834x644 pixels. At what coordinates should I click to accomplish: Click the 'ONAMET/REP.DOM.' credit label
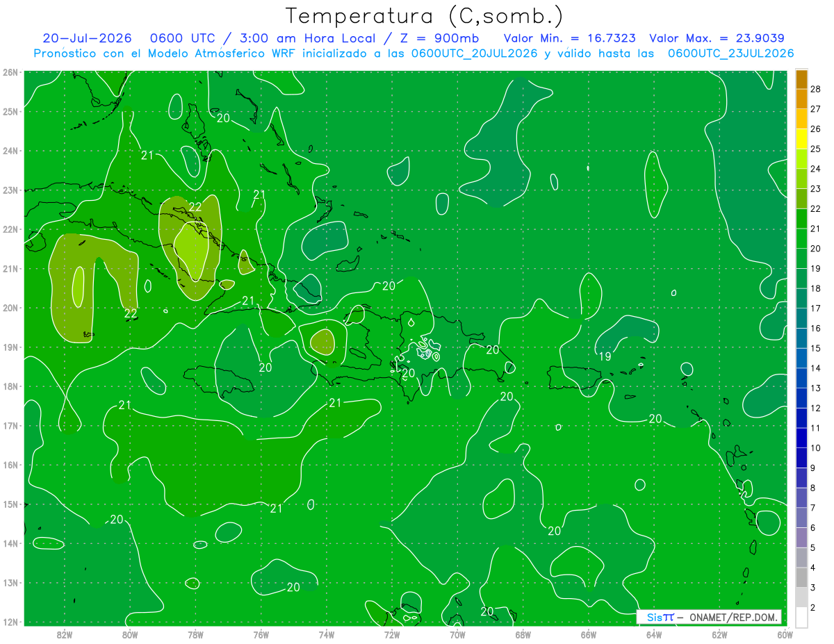point(732,617)
